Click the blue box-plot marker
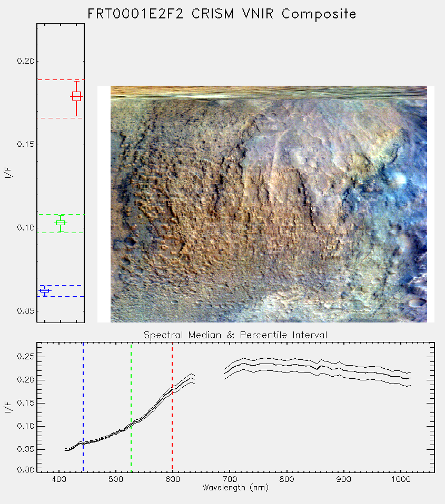Screen dimensions: 445x504 pyautogui.click(x=44, y=290)
